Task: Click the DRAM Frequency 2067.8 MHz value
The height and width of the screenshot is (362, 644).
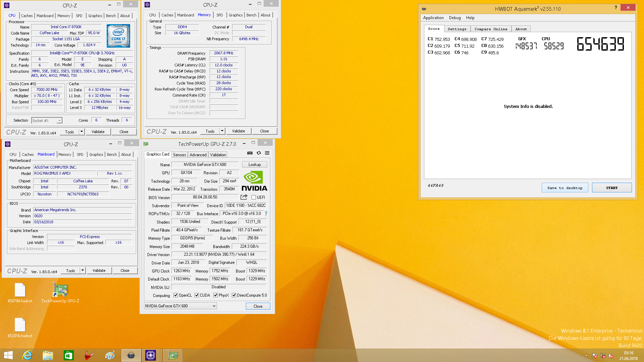Action: coord(224,53)
